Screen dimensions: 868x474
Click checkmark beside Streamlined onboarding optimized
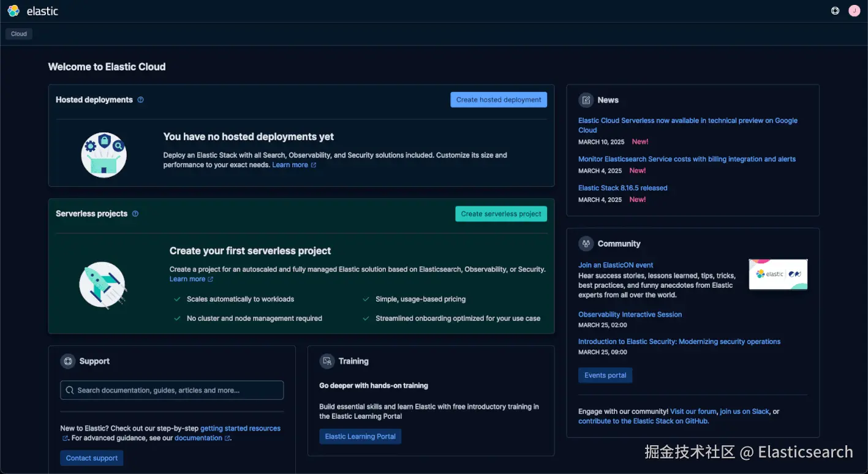pos(366,318)
